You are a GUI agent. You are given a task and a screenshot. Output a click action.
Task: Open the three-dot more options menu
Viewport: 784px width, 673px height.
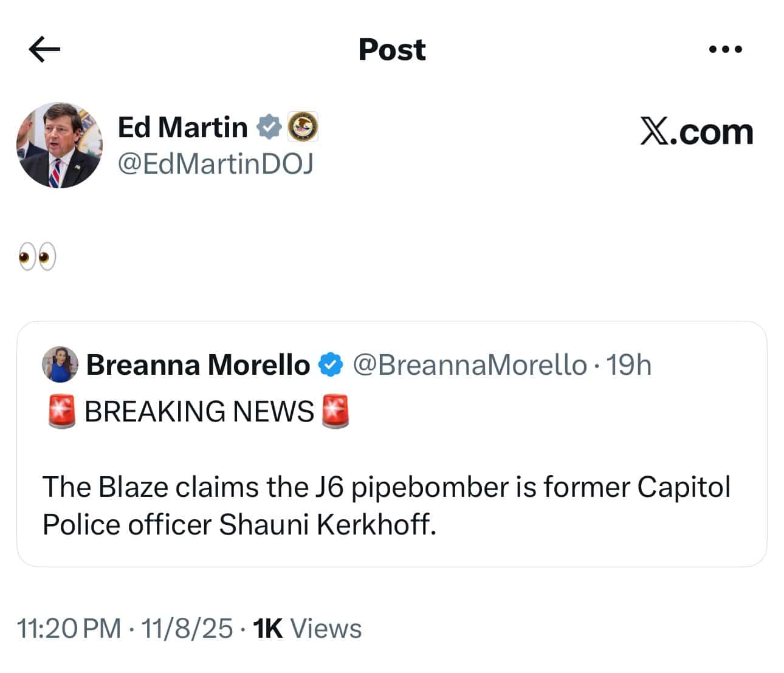point(726,49)
